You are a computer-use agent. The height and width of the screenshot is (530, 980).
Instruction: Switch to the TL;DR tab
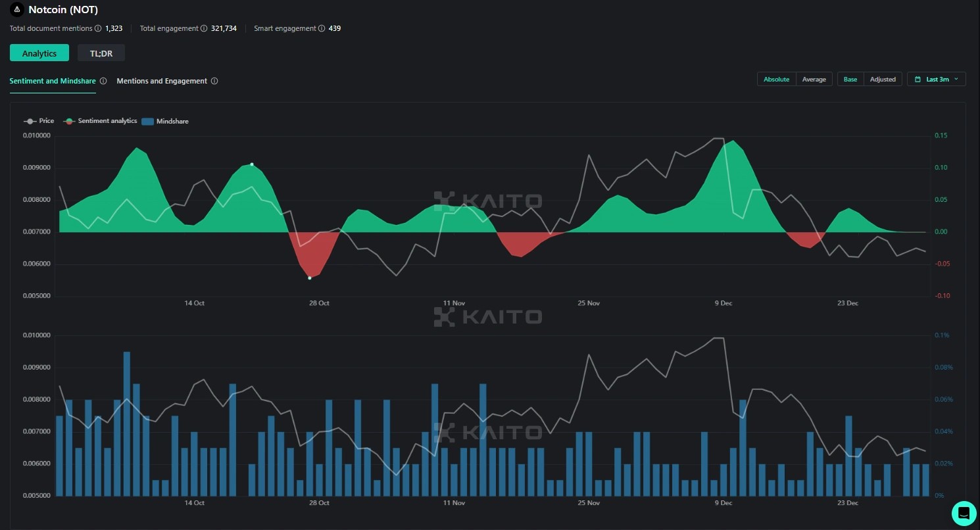pos(101,53)
